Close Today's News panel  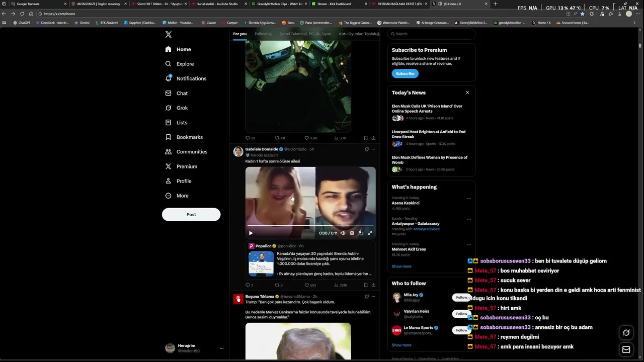point(467,93)
